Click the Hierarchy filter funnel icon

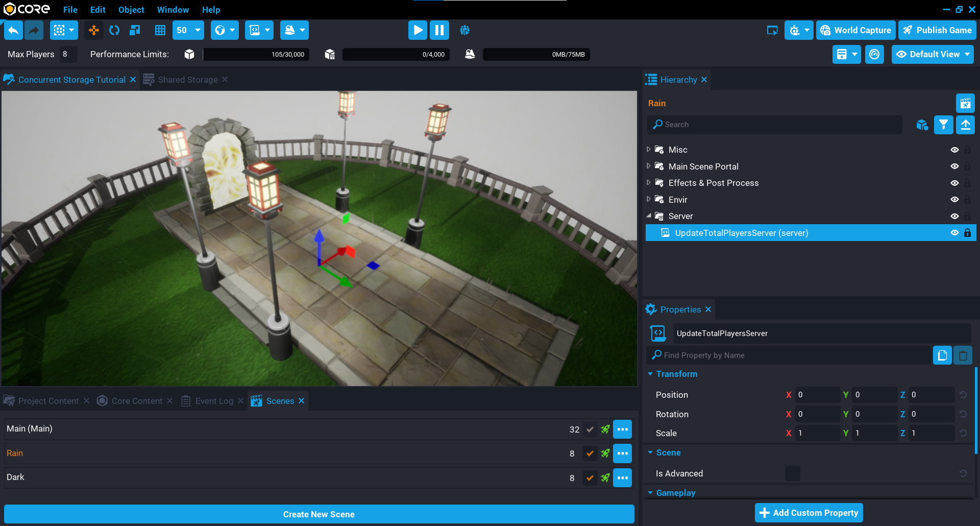pyautogui.click(x=943, y=125)
